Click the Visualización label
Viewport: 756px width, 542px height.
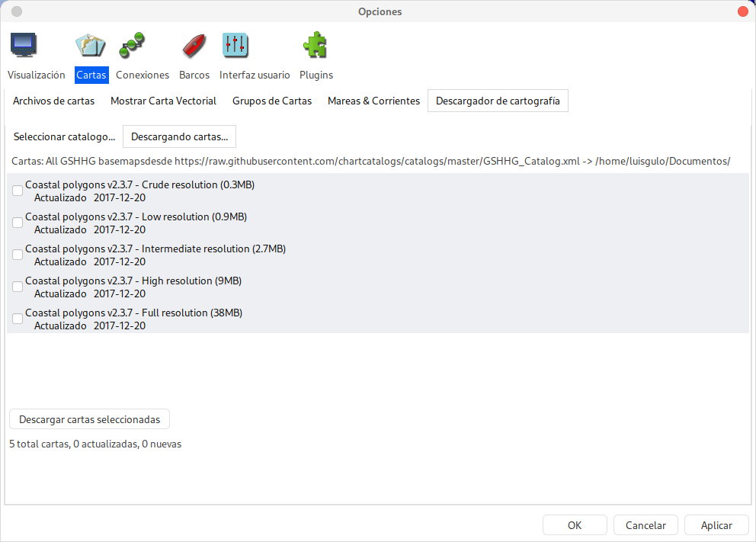click(x=36, y=75)
